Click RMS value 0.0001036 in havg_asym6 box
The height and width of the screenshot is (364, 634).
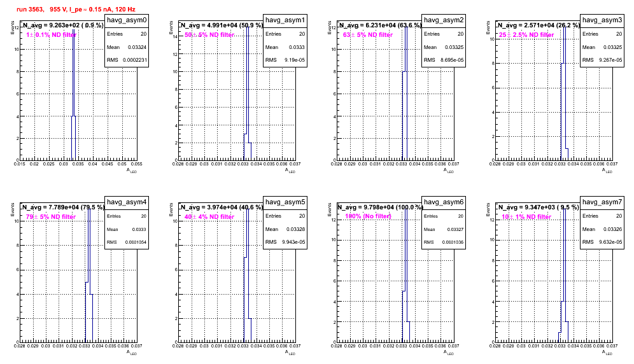point(453,242)
